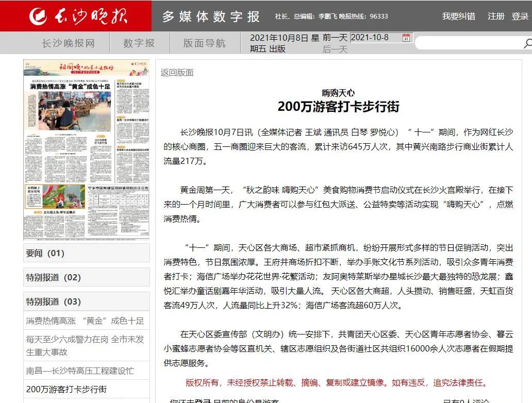Open 长沙晚报网 navigation tab
Image resolution: width=532 pixels, height=403 pixels.
[68, 43]
